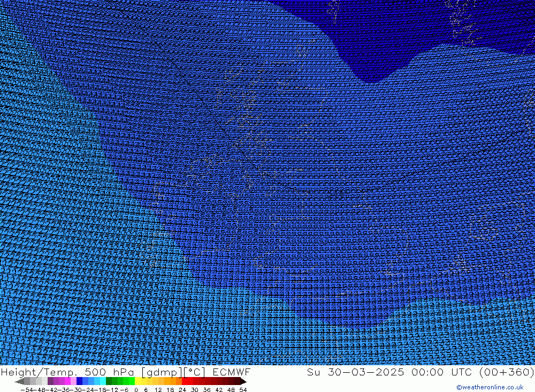This screenshot has width=535, height=392.
Task: Click the title text 'Height/Temp. 500 hPa'
Action: pos(67,372)
